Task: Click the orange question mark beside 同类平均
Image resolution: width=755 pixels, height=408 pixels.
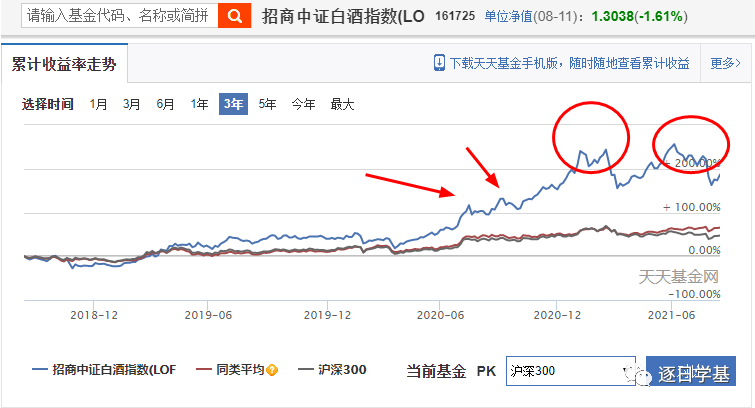Action: [272, 370]
